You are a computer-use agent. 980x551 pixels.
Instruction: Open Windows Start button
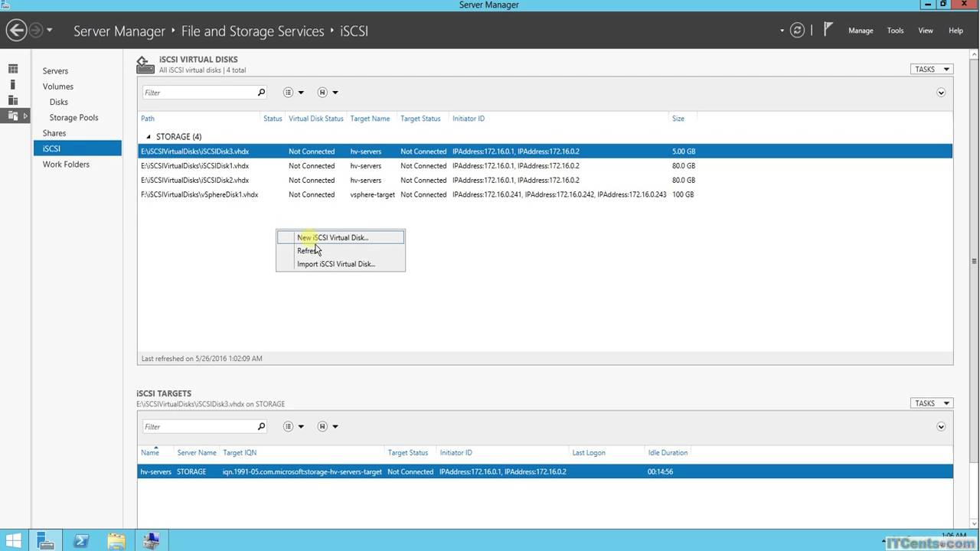pyautogui.click(x=13, y=541)
